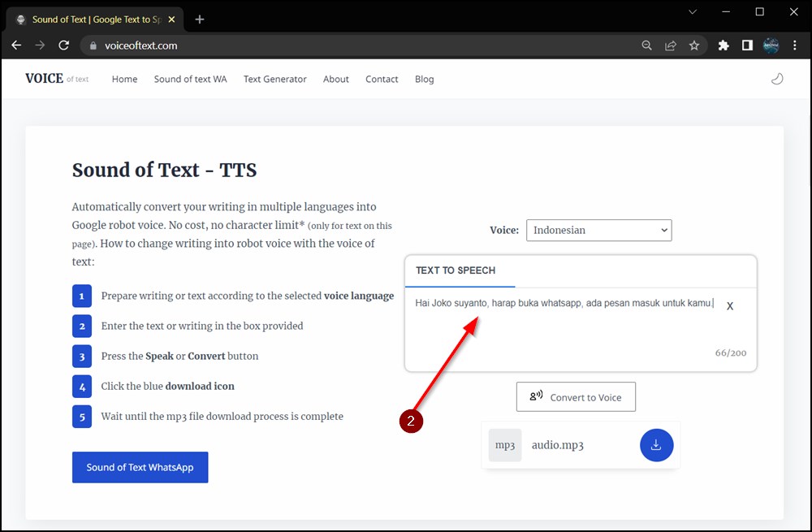This screenshot has height=532, width=812.
Task: Click the share page icon
Action: pos(671,45)
